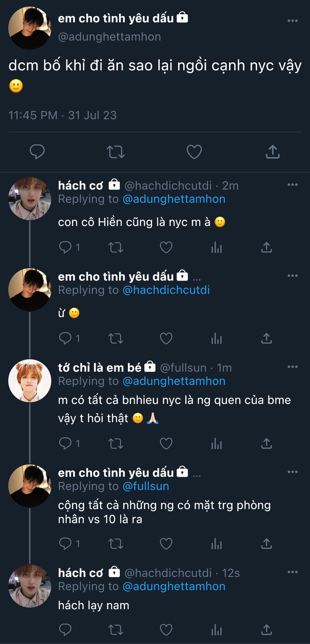This screenshot has height=644, width=310.
Task: Retweet the main tweet
Action: 116,152
